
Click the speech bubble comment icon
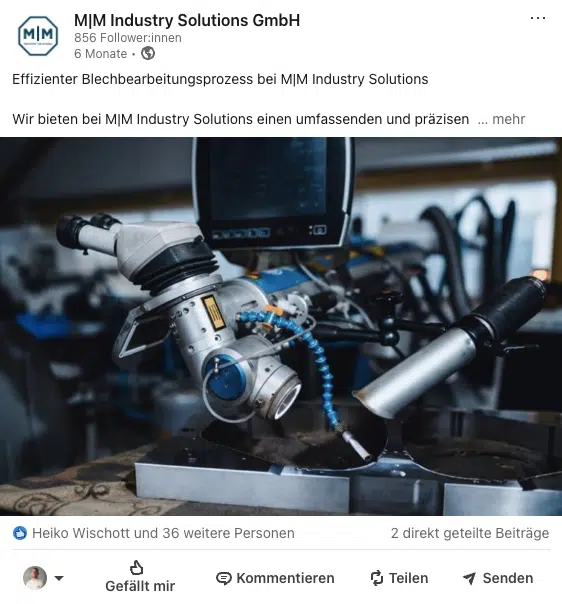pos(223,578)
